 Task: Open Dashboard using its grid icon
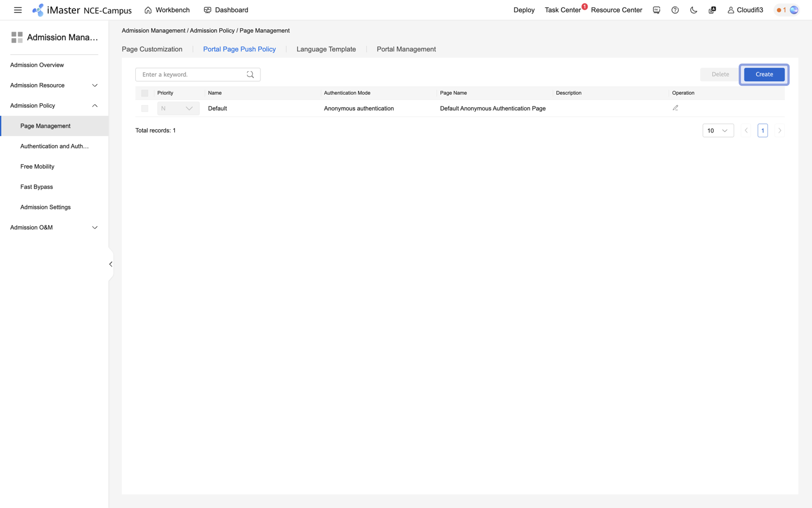point(208,10)
